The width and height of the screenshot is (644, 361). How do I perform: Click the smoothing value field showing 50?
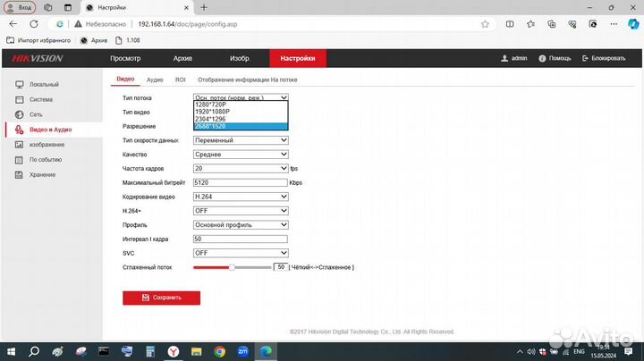(x=281, y=267)
